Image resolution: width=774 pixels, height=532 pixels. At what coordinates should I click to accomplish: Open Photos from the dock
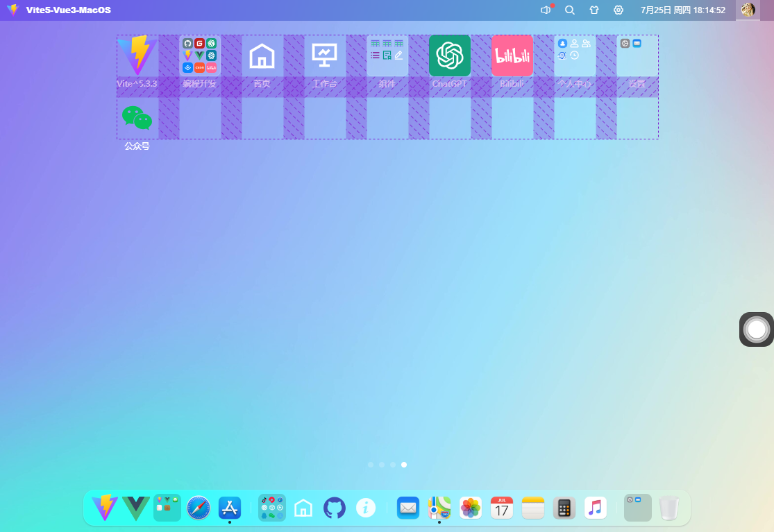point(471,508)
